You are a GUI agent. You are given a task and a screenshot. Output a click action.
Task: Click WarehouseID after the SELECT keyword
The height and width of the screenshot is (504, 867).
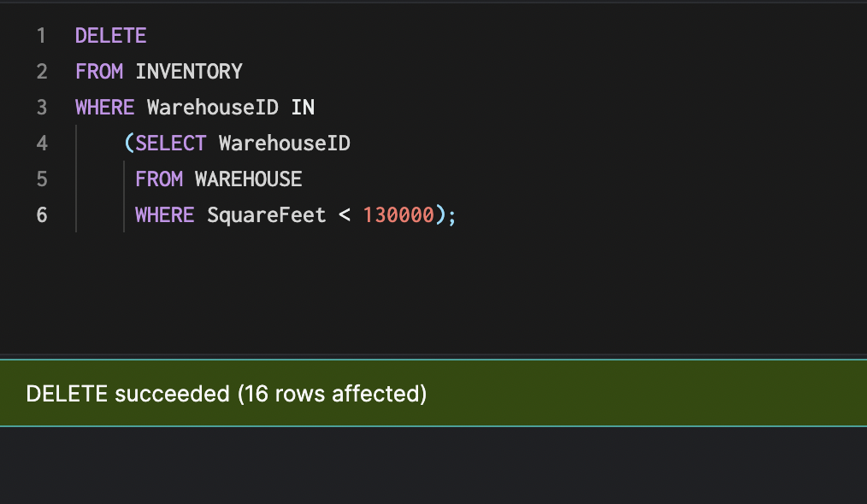coord(284,143)
